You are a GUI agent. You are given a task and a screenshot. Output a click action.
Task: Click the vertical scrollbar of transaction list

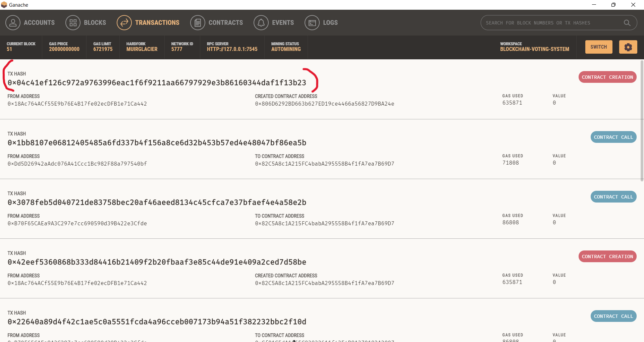(x=642, y=121)
